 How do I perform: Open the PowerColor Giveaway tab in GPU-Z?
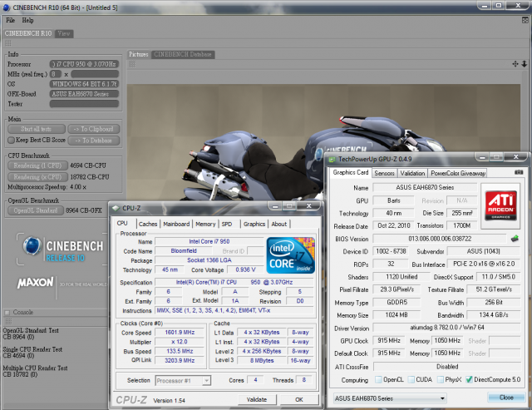458,173
